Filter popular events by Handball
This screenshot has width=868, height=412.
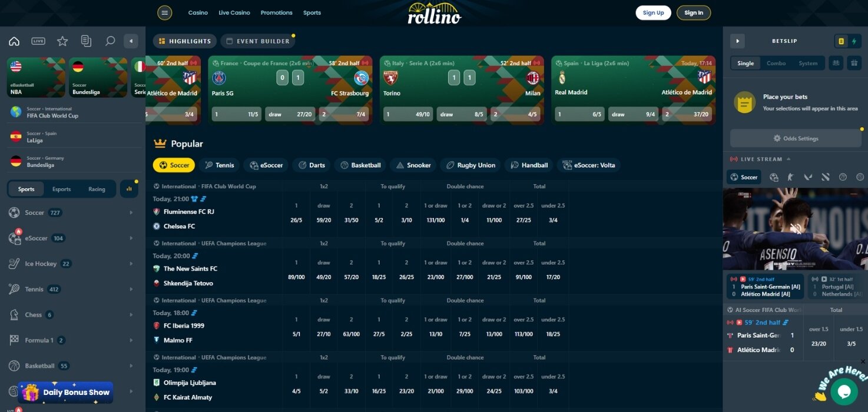[x=529, y=165]
